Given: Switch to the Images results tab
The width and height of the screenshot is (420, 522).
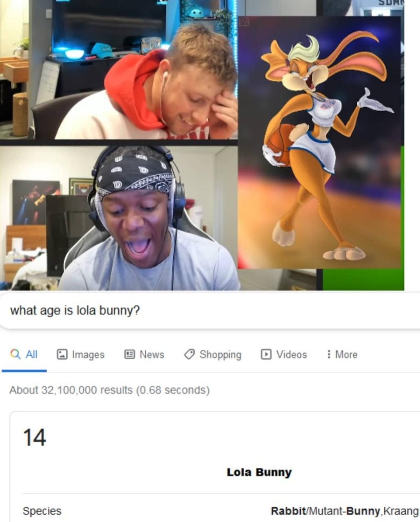Looking at the screenshot, I should [x=80, y=354].
